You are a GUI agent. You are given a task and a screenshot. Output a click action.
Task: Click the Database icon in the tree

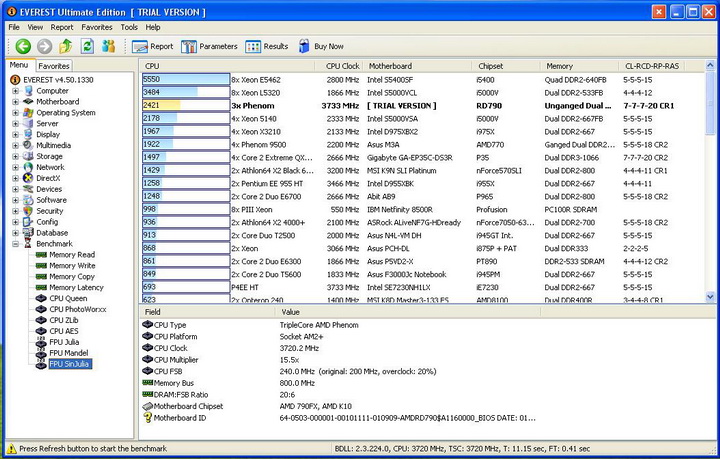[x=28, y=233]
